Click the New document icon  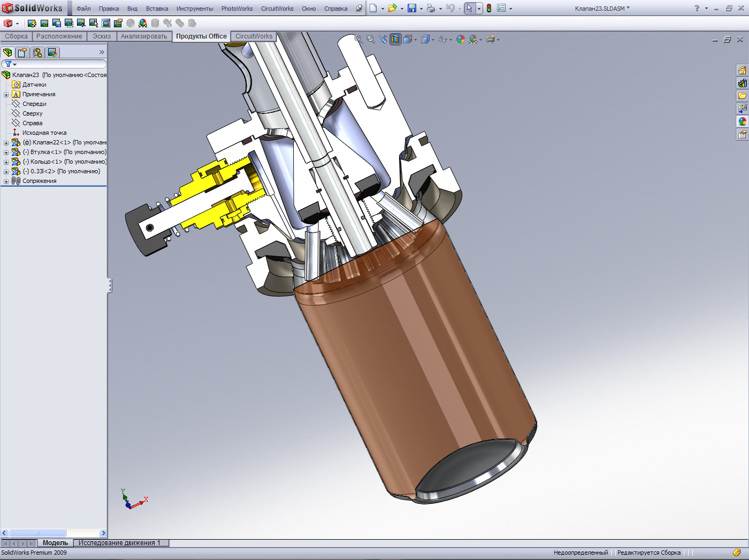[373, 8]
